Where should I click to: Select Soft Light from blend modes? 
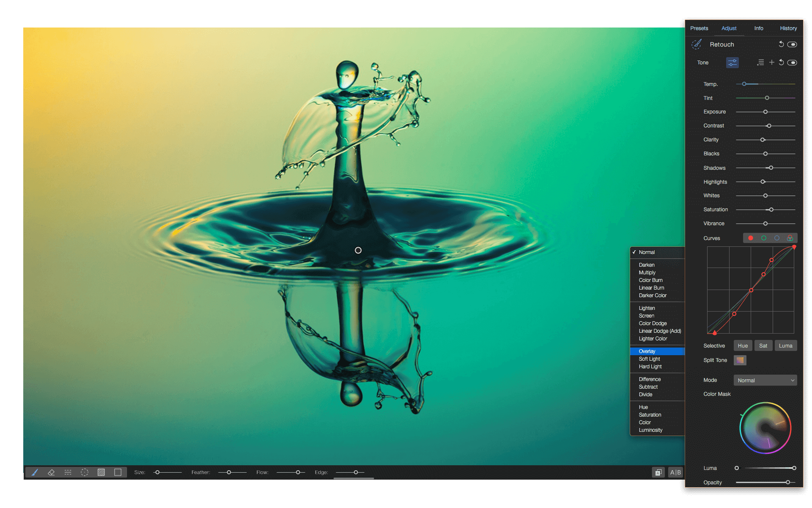coord(650,359)
